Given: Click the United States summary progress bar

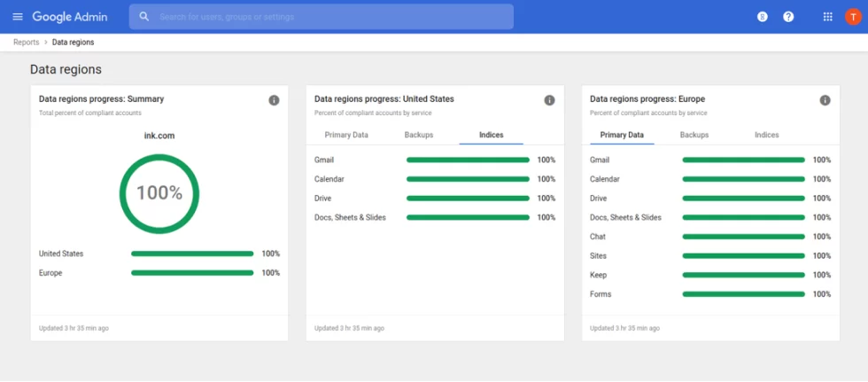Looking at the screenshot, I should 192,253.
